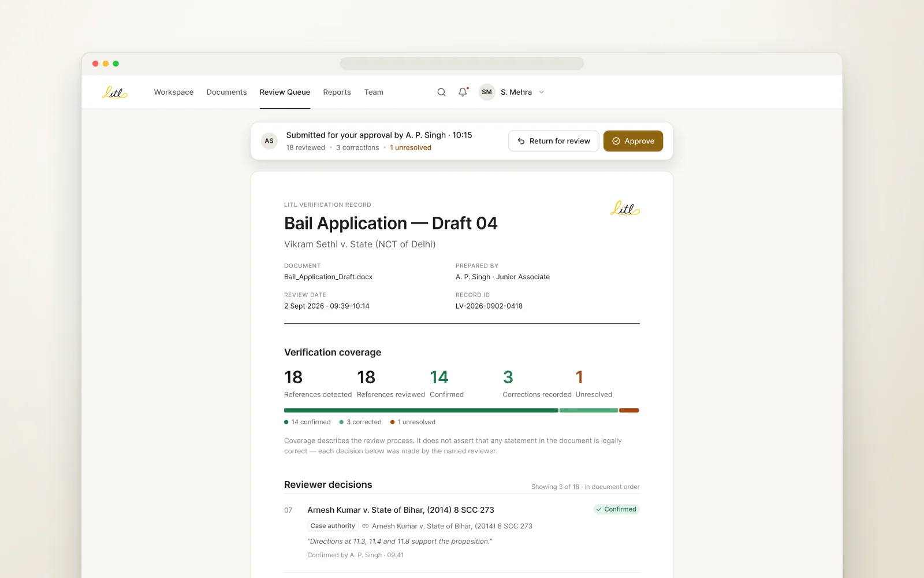Open notifications bell
The image size is (924, 578).
coord(463,92)
